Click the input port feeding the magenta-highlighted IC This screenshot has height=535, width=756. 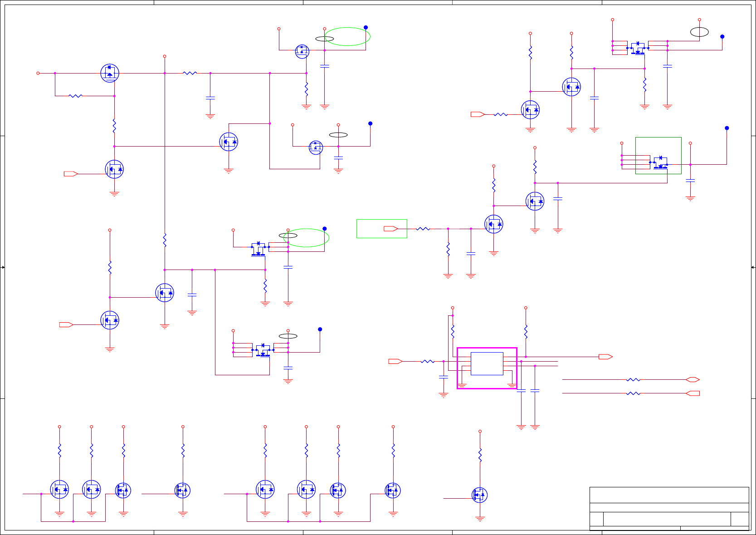395,361
